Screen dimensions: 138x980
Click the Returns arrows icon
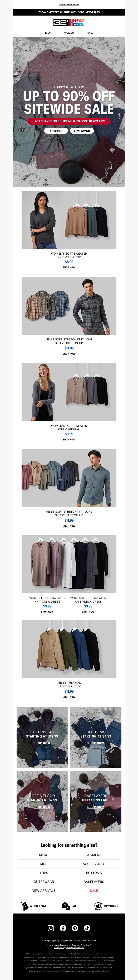tap(98, 906)
